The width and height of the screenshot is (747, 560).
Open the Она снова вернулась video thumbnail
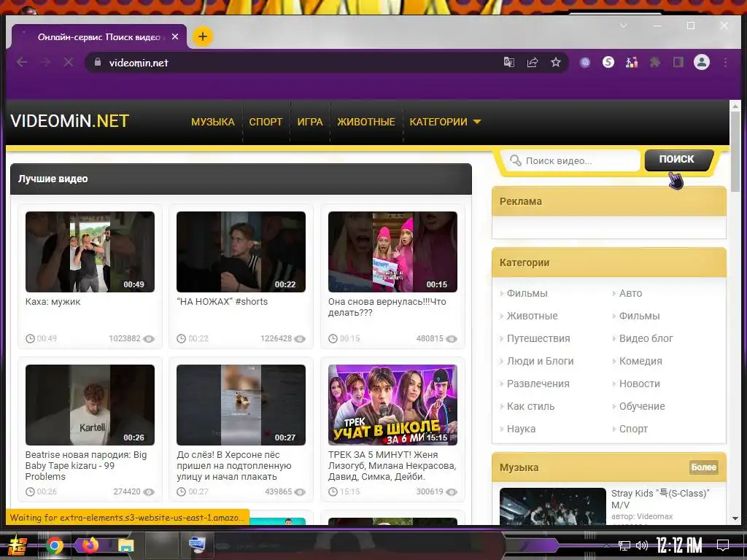392,252
